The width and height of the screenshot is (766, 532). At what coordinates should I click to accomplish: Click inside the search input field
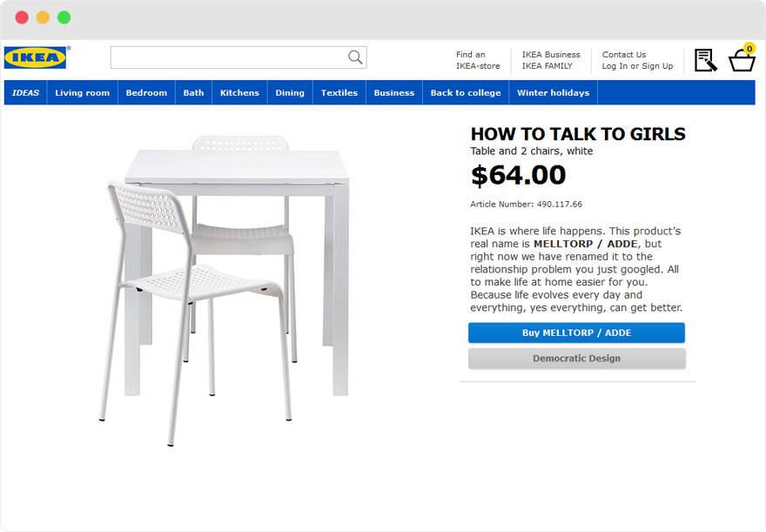tap(226, 57)
